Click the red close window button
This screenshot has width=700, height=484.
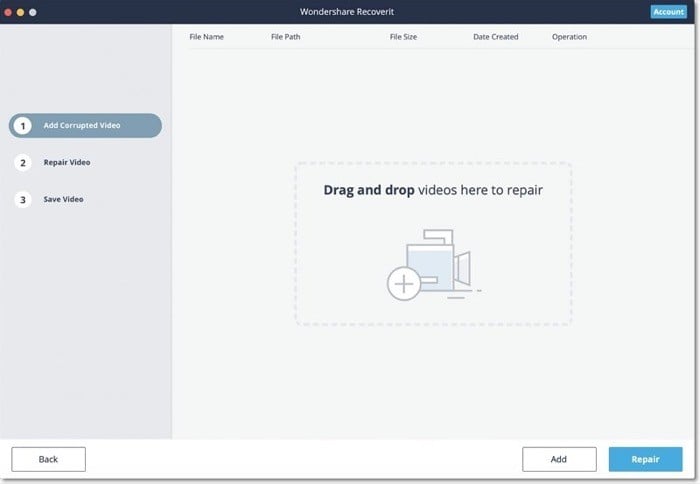pyautogui.click(x=8, y=12)
